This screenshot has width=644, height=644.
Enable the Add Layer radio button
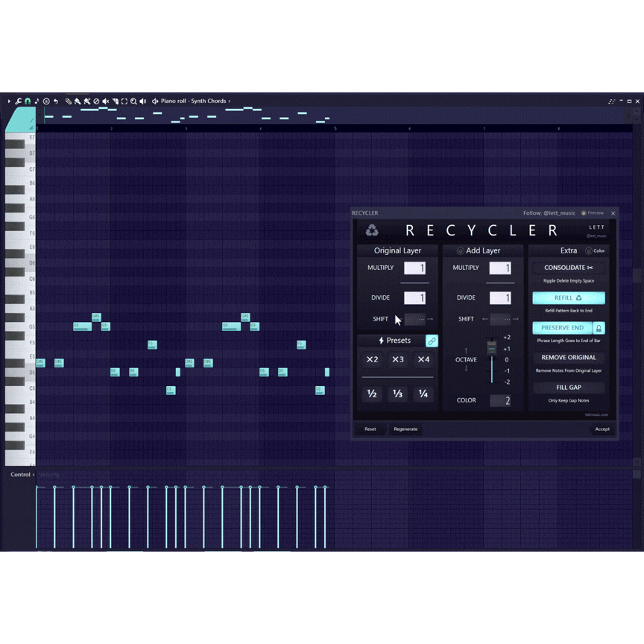[460, 251]
